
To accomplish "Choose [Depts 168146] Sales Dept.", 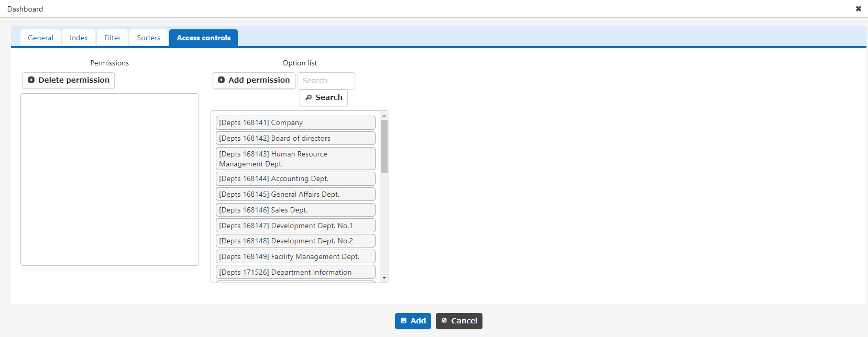I will pos(295,210).
